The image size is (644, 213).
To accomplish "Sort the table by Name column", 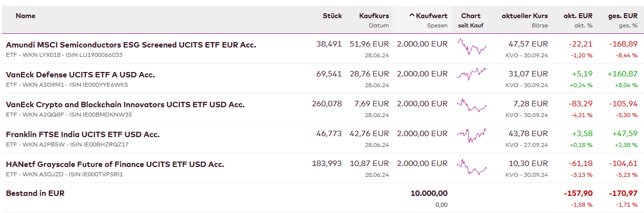I will (25, 16).
